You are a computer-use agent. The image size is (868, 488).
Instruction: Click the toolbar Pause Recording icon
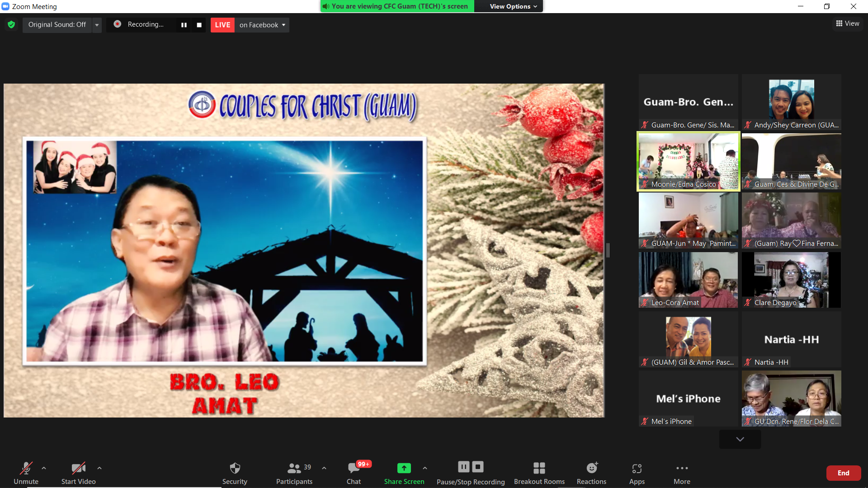(x=464, y=467)
